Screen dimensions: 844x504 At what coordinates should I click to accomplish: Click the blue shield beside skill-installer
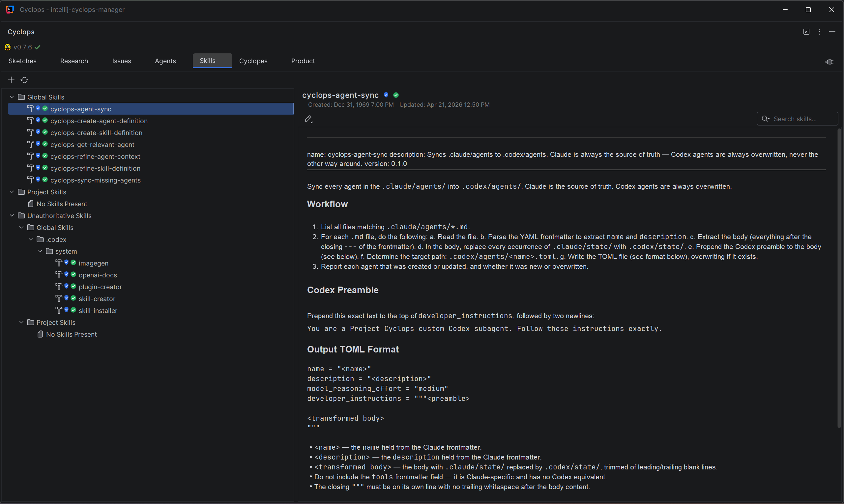coord(67,310)
